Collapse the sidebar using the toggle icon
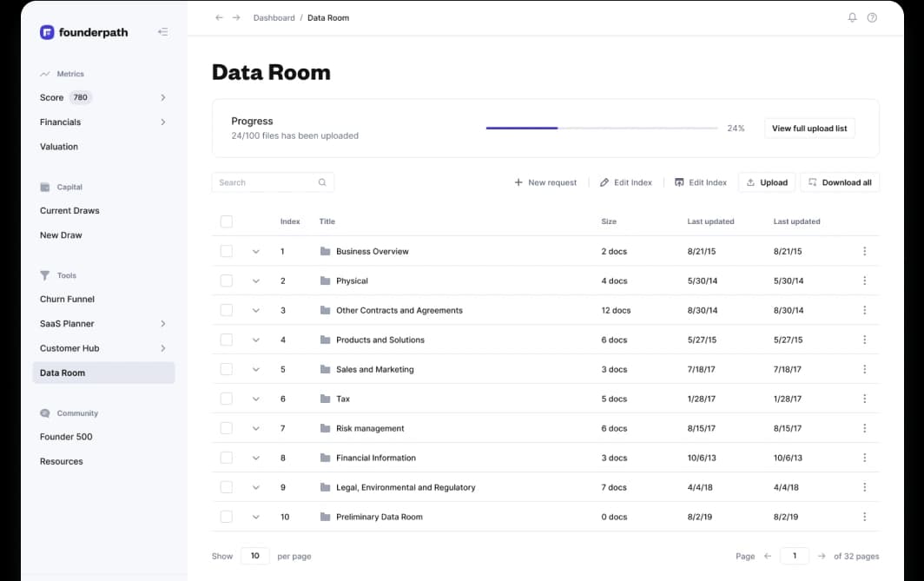 162,32
